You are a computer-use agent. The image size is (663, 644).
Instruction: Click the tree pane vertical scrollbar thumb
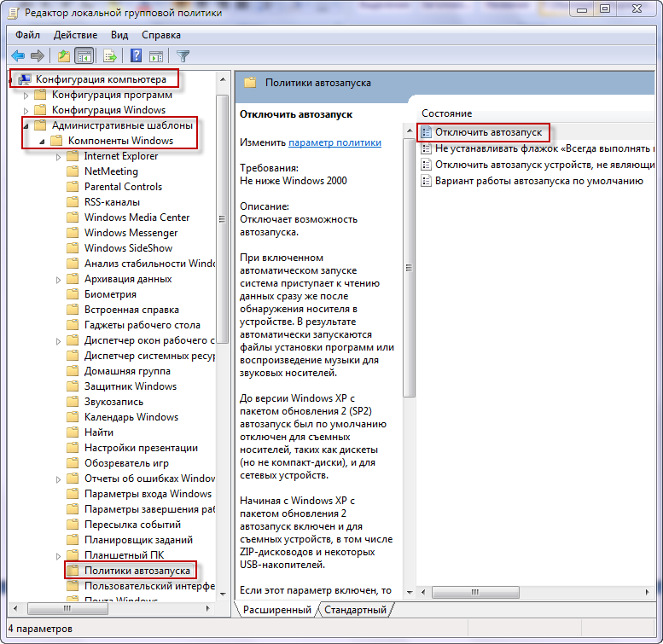[x=222, y=219]
